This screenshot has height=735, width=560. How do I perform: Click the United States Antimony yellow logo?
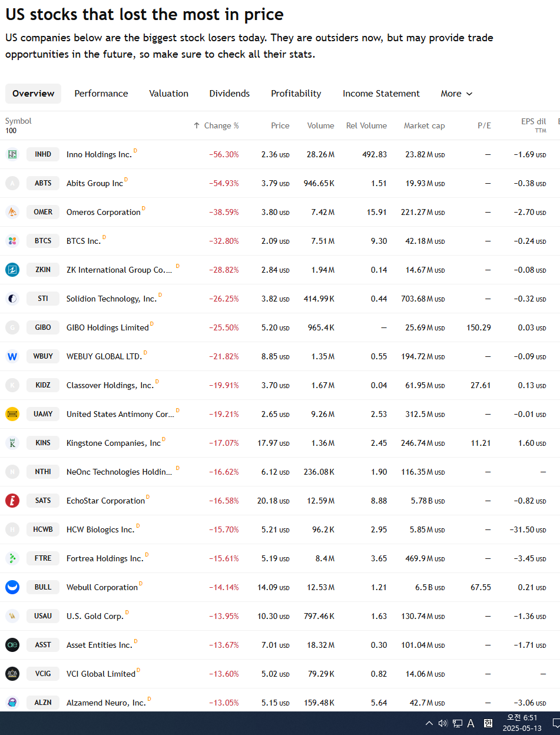click(x=12, y=414)
